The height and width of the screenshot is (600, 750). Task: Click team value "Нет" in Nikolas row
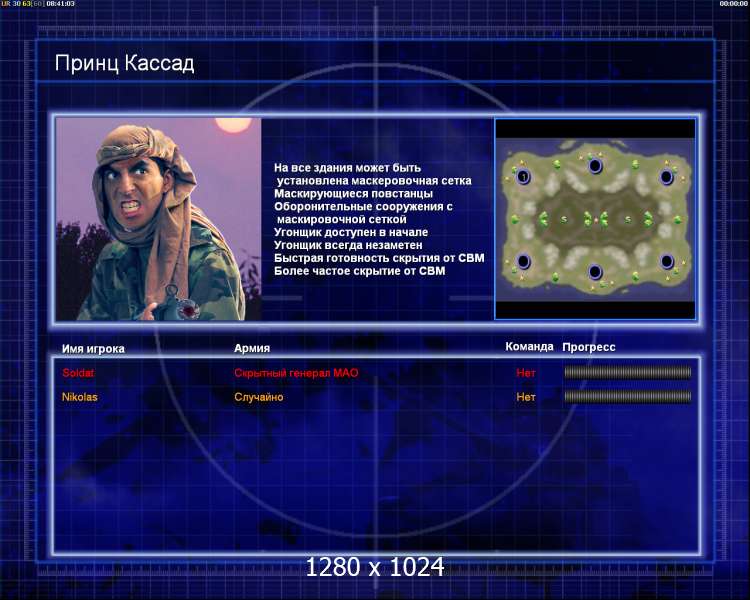pyautogui.click(x=526, y=397)
